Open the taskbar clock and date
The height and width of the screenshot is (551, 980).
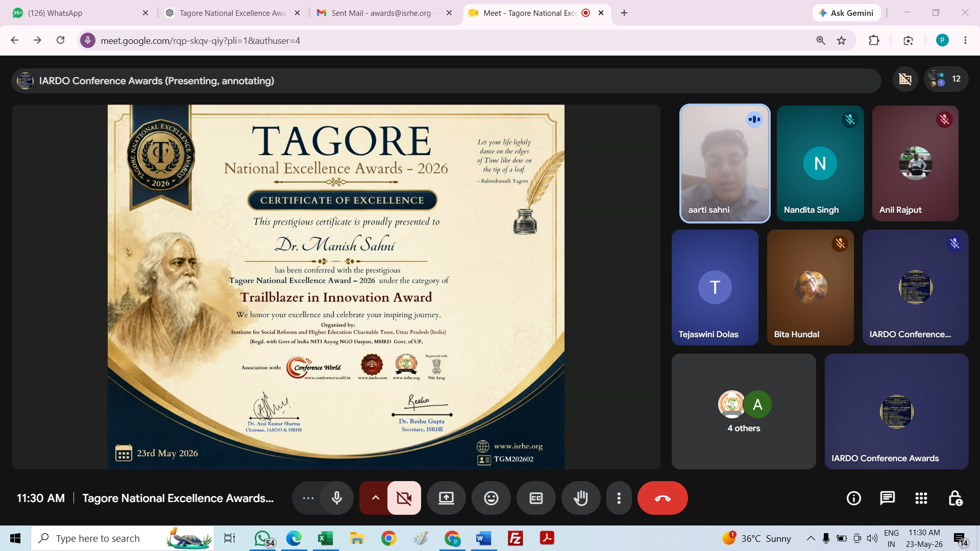(924, 538)
